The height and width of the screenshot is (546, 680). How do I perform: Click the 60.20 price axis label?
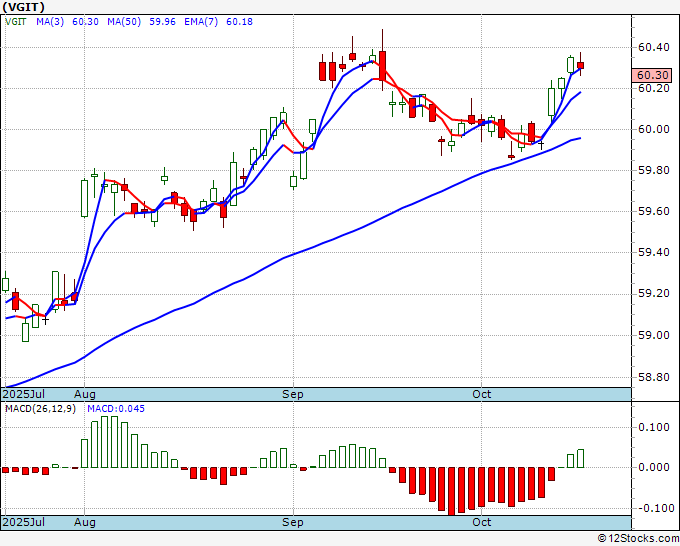click(x=654, y=88)
